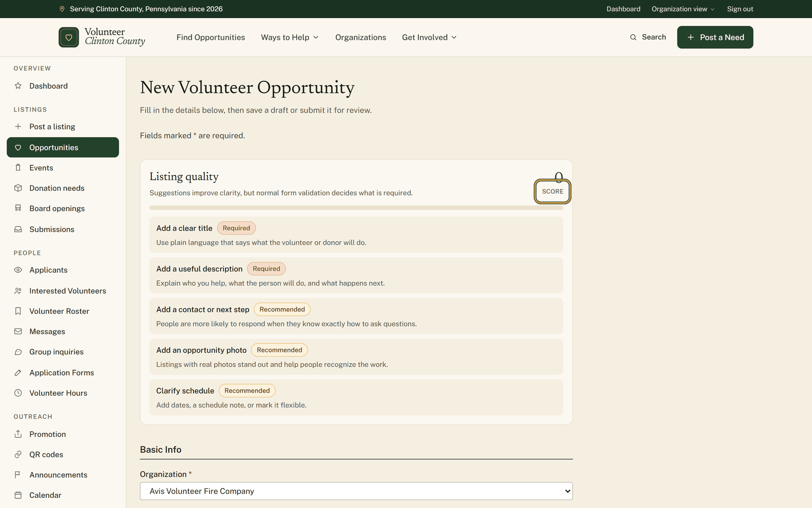The height and width of the screenshot is (508, 812).
Task: Expand the Get Involved menu
Action: pos(429,37)
